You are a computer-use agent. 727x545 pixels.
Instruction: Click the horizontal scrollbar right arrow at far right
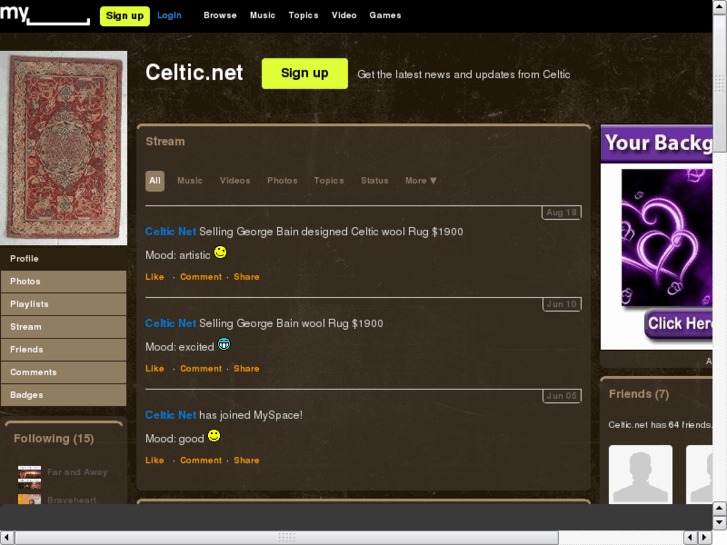click(705, 538)
